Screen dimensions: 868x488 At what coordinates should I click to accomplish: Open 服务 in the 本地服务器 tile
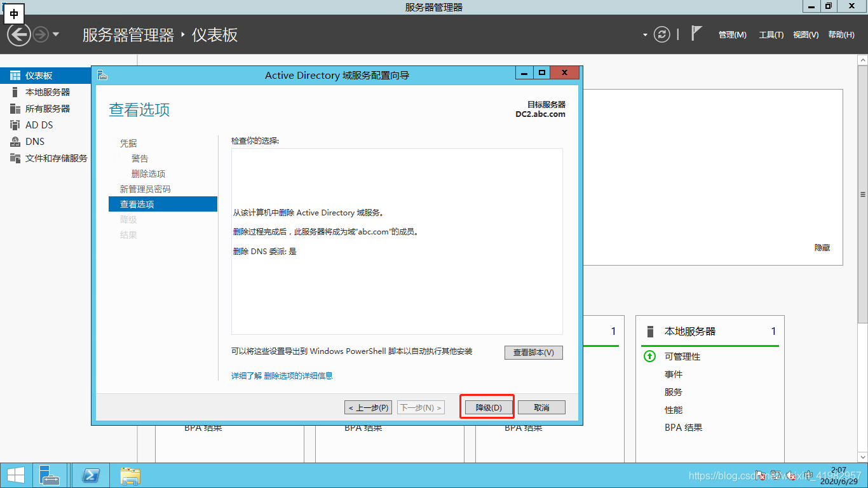(674, 392)
